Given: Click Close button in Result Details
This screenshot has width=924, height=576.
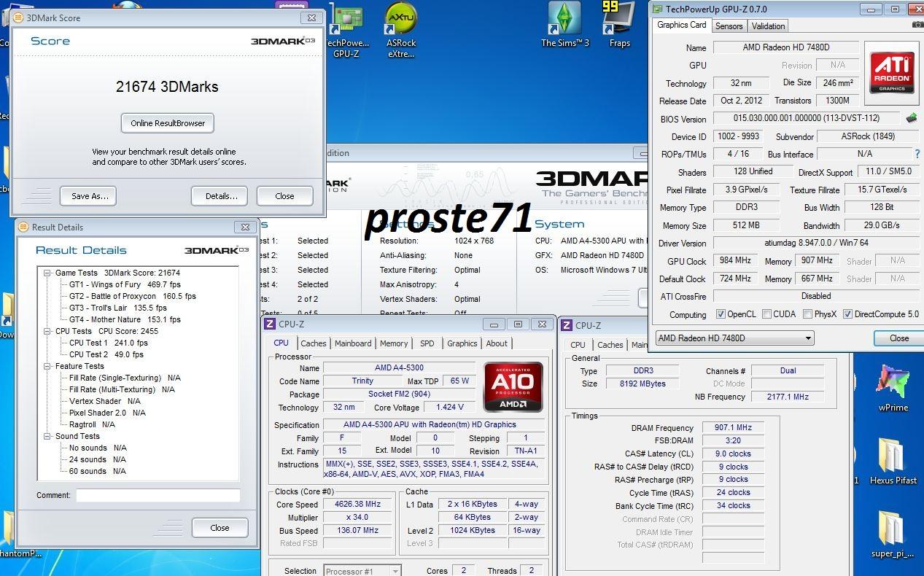Looking at the screenshot, I should [220, 528].
